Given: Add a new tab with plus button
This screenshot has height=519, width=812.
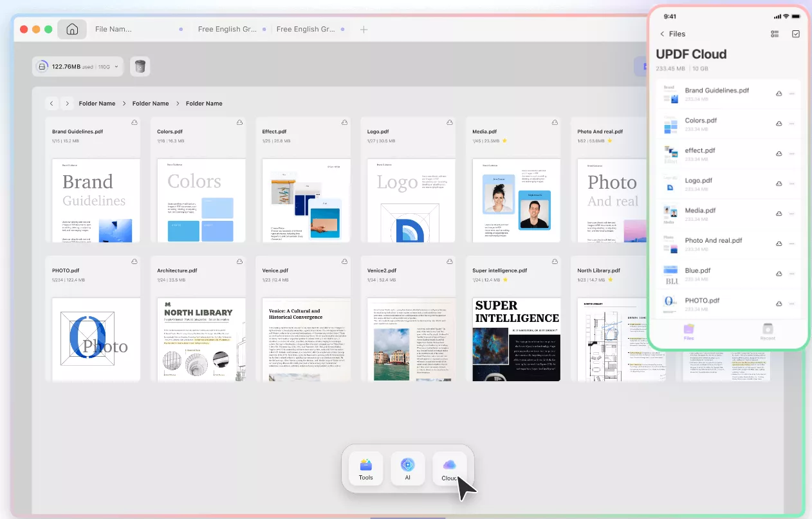Looking at the screenshot, I should [364, 30].
